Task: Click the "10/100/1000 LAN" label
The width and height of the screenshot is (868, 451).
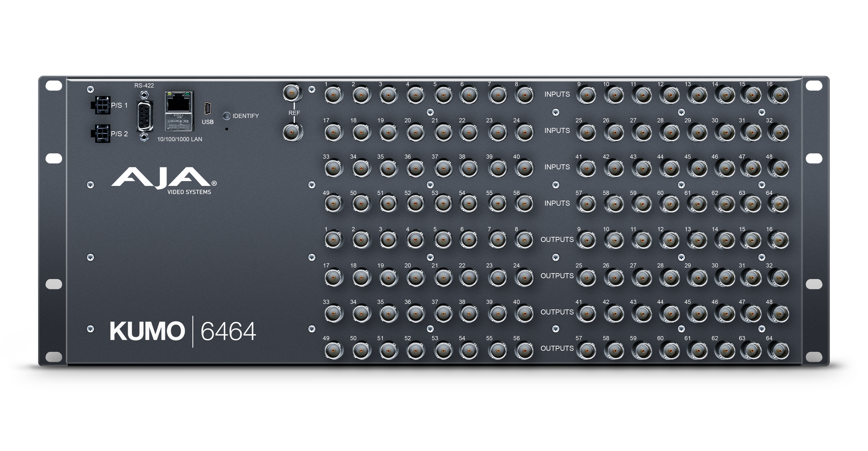Action: pyautogui.click(x=180, y=139)
